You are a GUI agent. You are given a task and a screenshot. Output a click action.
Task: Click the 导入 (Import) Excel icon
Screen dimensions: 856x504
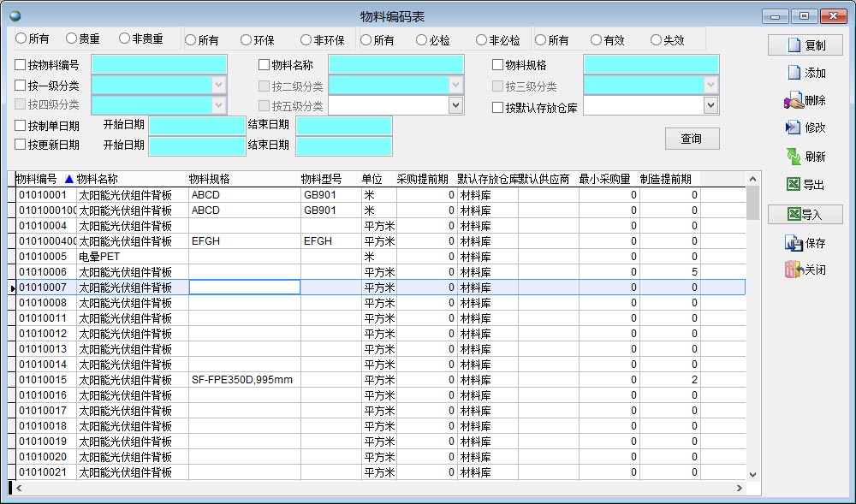pos(794,214)
